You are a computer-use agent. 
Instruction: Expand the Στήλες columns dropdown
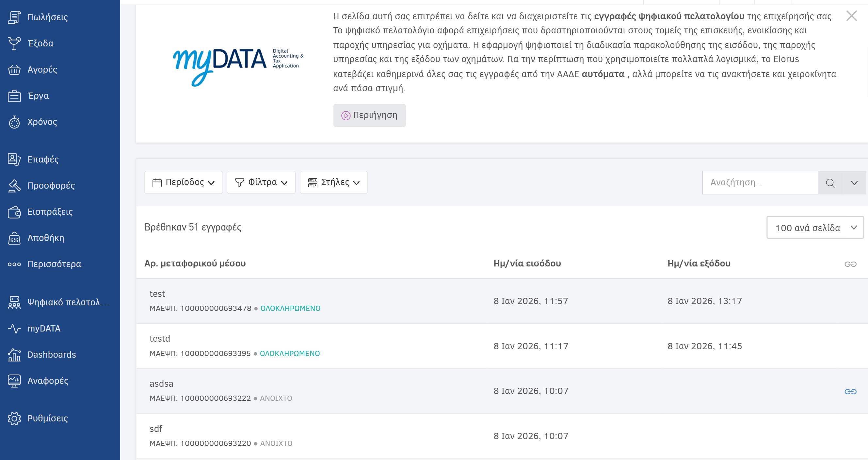coord(334,182)
